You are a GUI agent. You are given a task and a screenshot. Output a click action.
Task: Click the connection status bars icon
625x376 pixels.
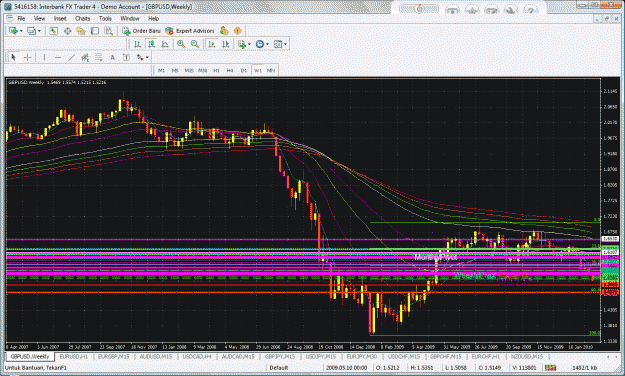550,368
